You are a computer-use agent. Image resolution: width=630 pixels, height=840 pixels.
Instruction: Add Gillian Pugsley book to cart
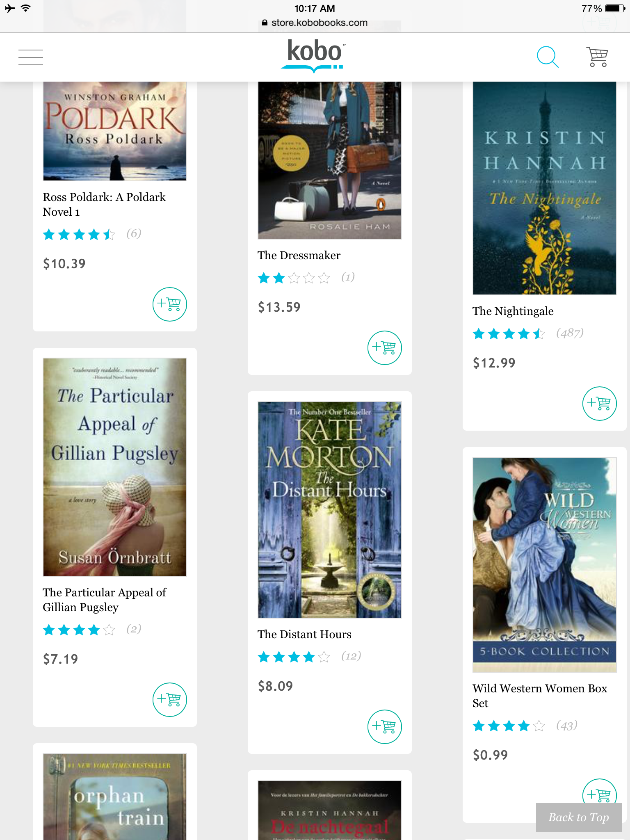click(170, 700)
